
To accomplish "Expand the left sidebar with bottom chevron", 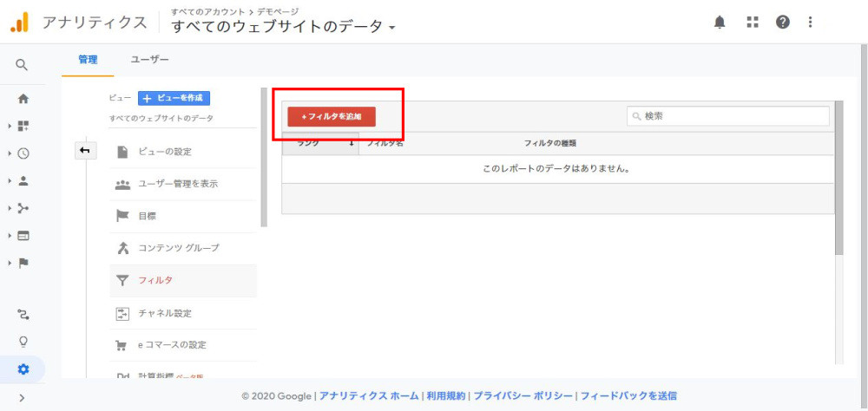I will [22, 398].
